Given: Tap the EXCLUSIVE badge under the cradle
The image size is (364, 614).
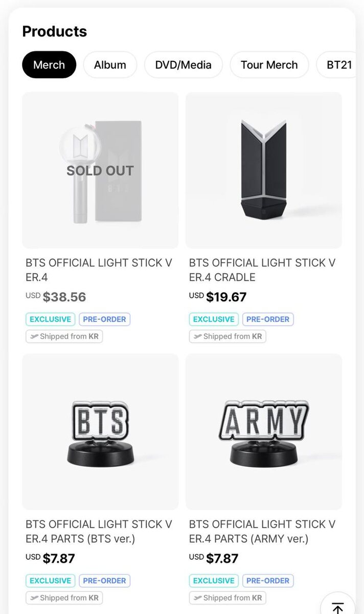Looking at the screenshot, I should click(x=214, y=319).
